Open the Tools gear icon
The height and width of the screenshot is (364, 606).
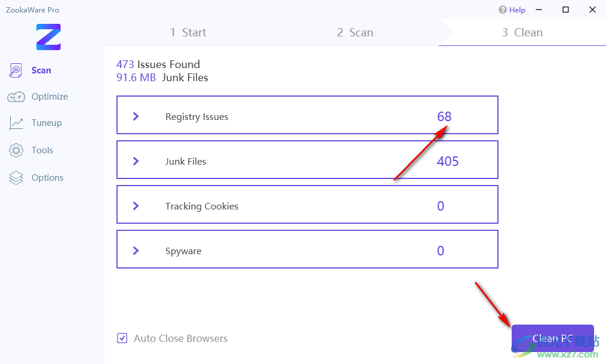click(16, 150)
